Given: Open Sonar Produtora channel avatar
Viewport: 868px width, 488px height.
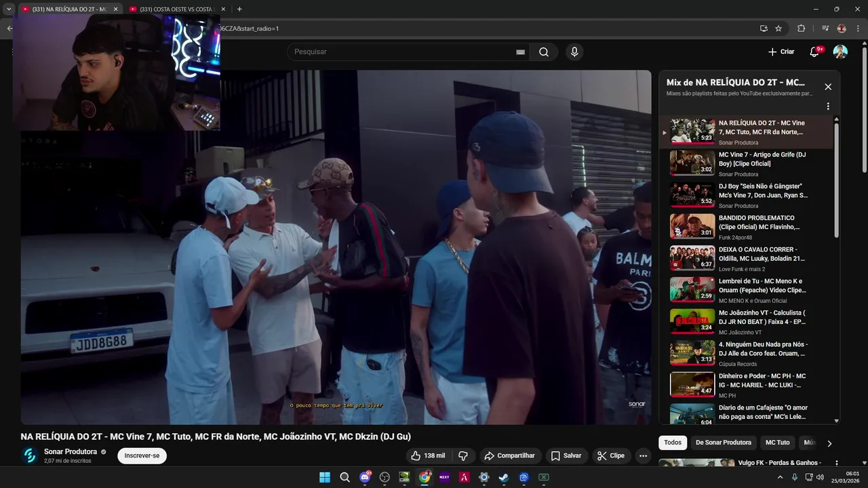Looking at the screenshot, I should coord(30,455).
